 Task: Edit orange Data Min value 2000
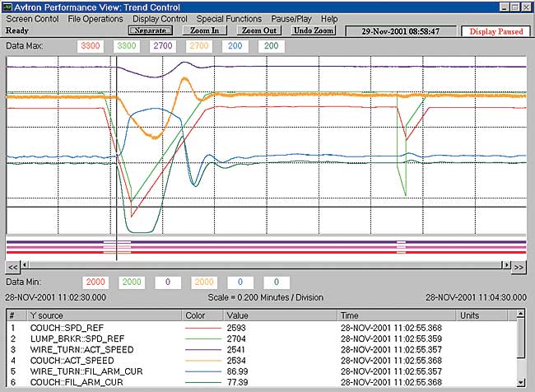pyautogui.click(x=204, y=282)
